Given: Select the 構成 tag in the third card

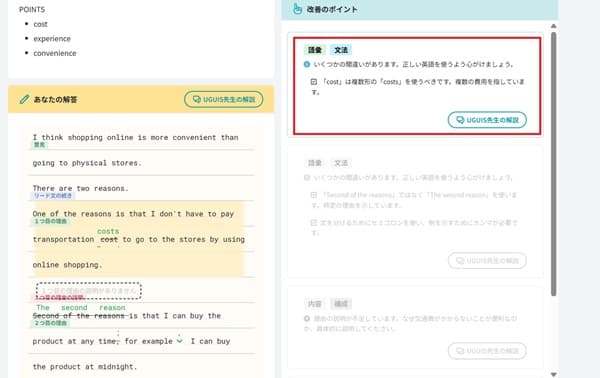Looking at the screenshot, I should [x=341, y=304].
